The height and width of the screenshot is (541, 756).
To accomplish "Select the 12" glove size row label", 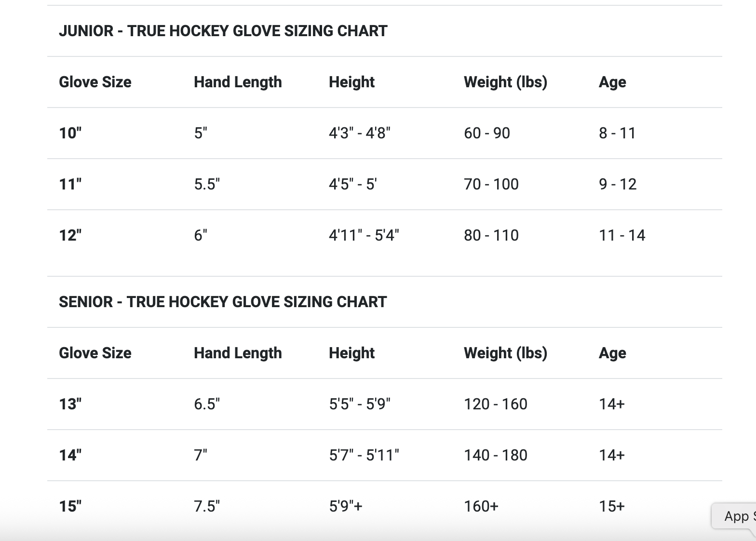I will (70, 235).
